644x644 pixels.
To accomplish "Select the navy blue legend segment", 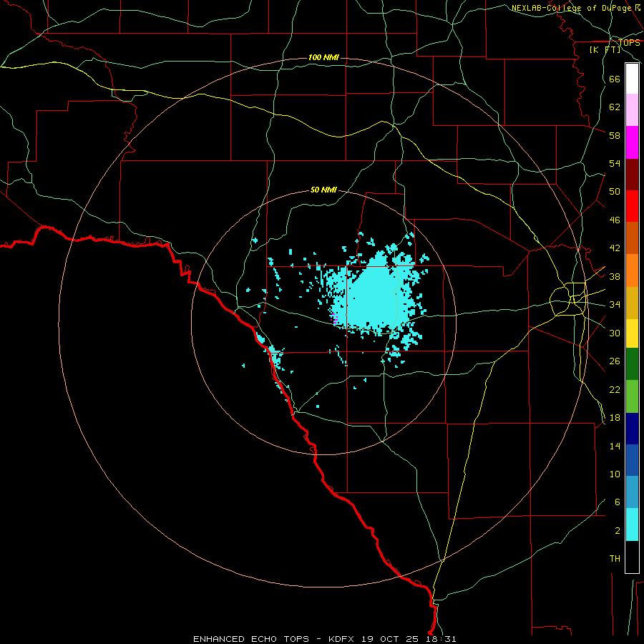I will pos(632,429).
